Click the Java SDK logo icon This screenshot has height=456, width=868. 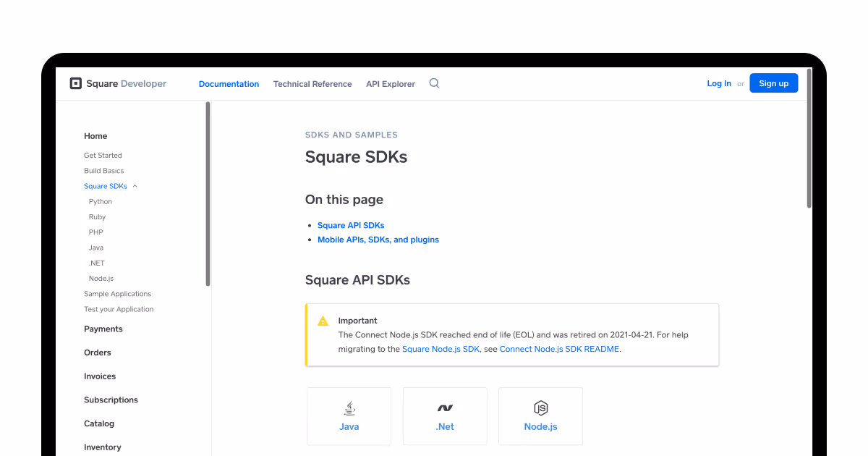point(349,408)
